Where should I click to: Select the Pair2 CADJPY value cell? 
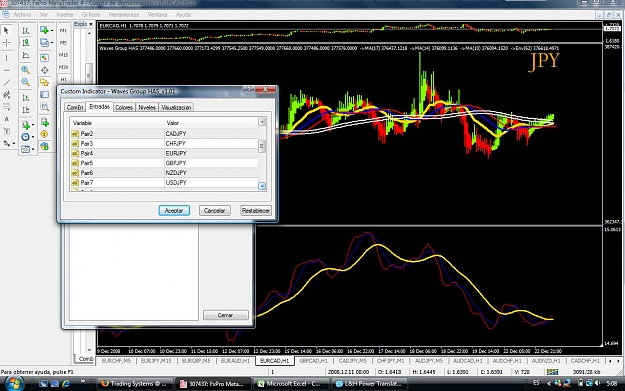210,134
